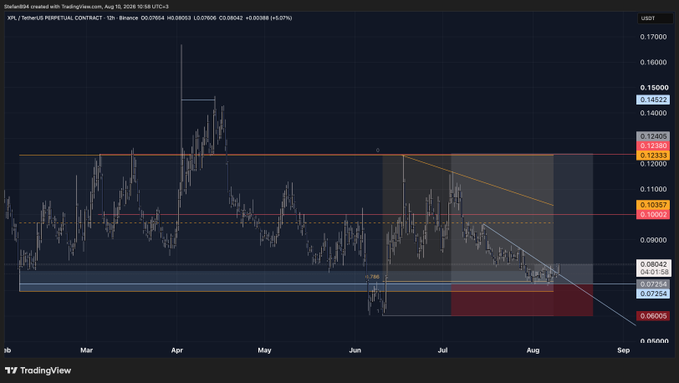Click the gray 0.12405 price tag
This screenshot has height=383, width=679.
[x=653, y=136]
